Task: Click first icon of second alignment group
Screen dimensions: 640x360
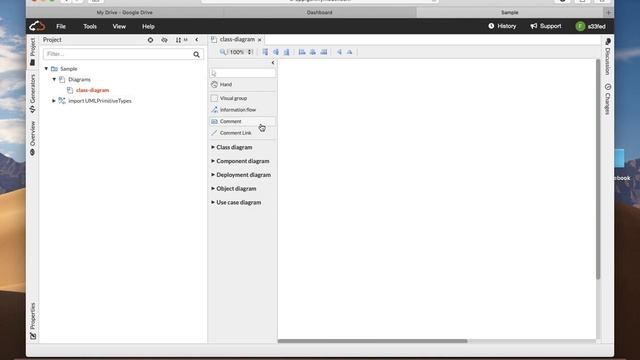Action: [x=302, y=52]
